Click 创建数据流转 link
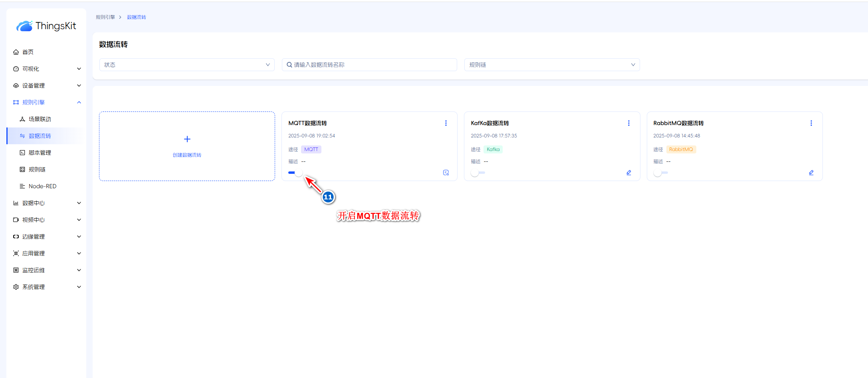Viewport: 868px width, 378px height. coord(187,155)
